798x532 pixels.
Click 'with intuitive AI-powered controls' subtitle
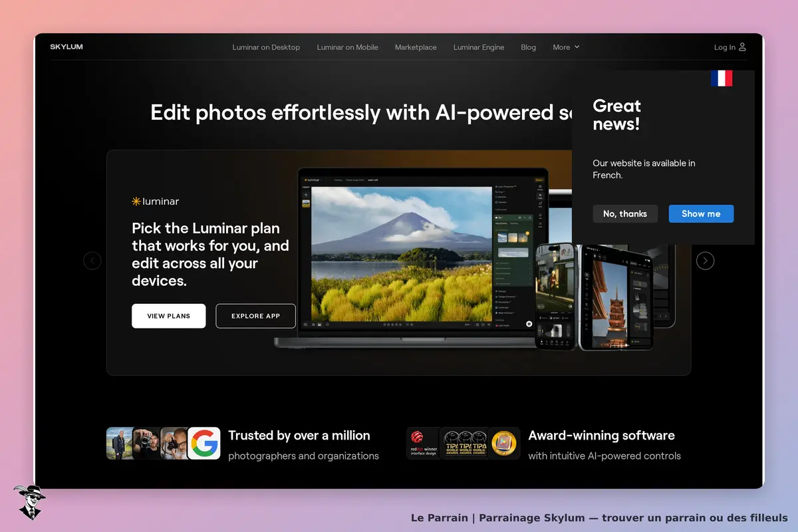tap(604, 456)
